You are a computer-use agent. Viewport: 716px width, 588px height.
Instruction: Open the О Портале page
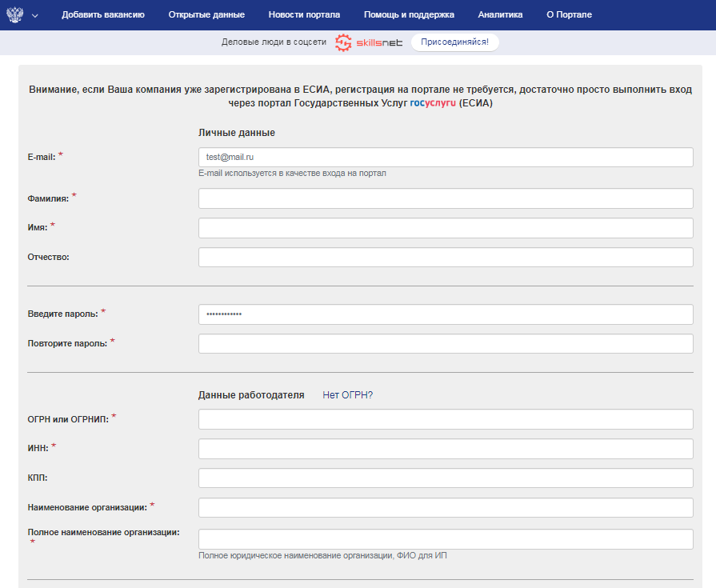click(x=569, y=14)
